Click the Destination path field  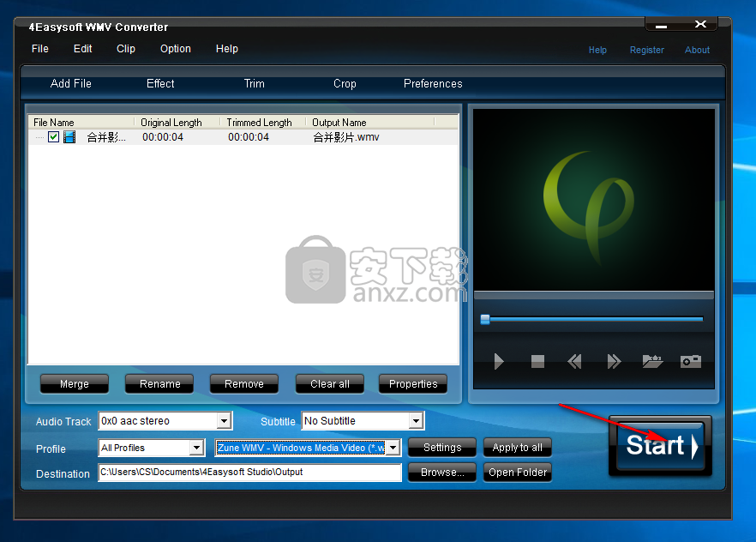(249, 472)
